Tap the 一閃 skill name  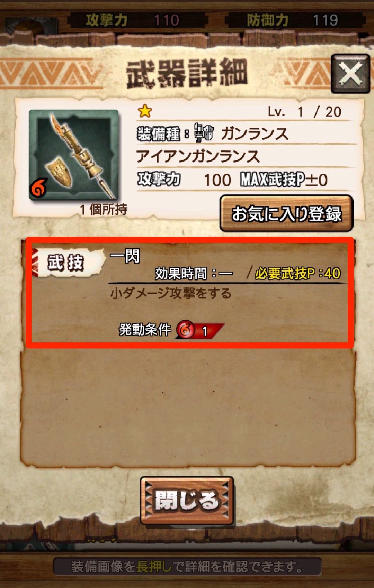(125, 256)
